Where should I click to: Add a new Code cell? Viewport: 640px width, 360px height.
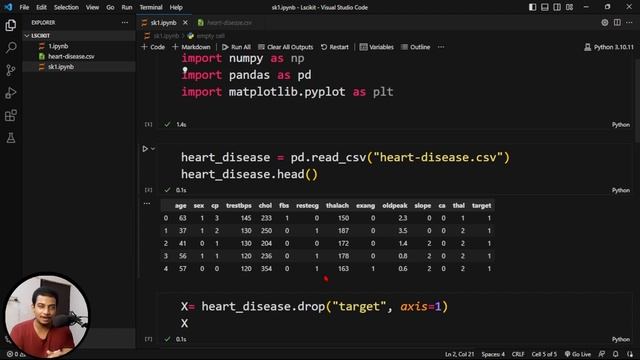153,47
